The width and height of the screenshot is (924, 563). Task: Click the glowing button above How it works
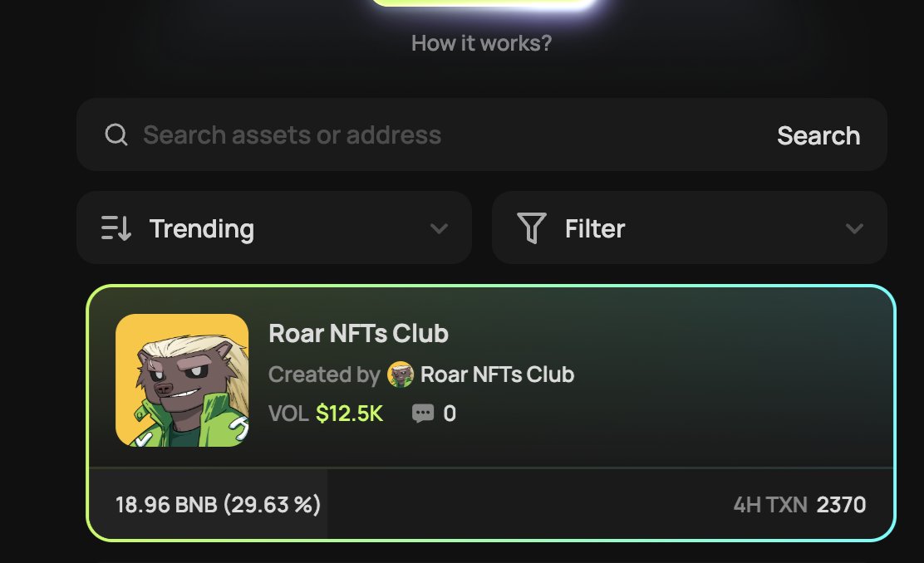pos(484,3)
